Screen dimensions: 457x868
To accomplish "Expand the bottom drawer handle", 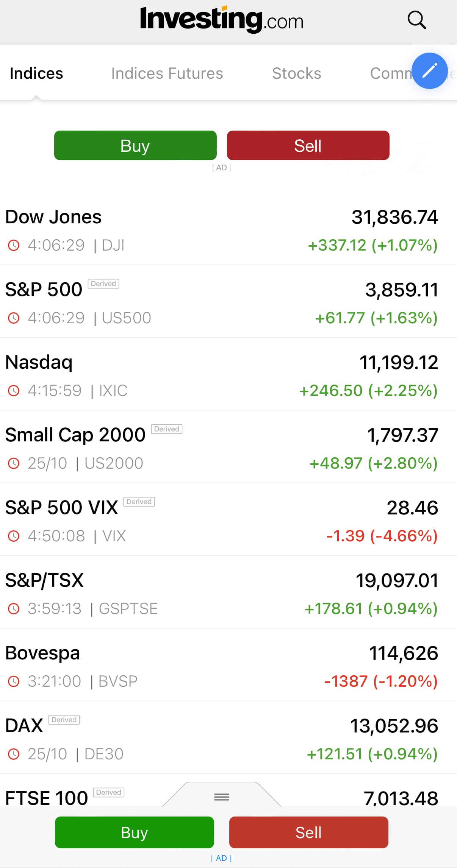I will [x=222, y=797].
